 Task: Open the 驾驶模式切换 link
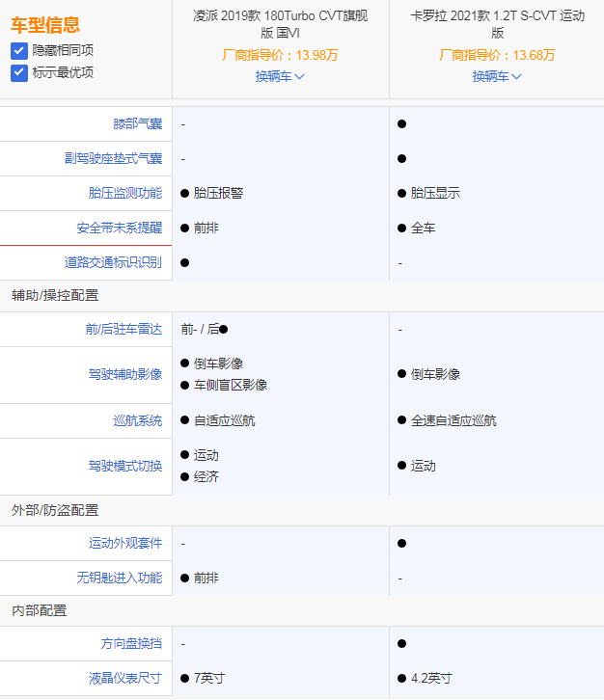[x=124, y=466]
